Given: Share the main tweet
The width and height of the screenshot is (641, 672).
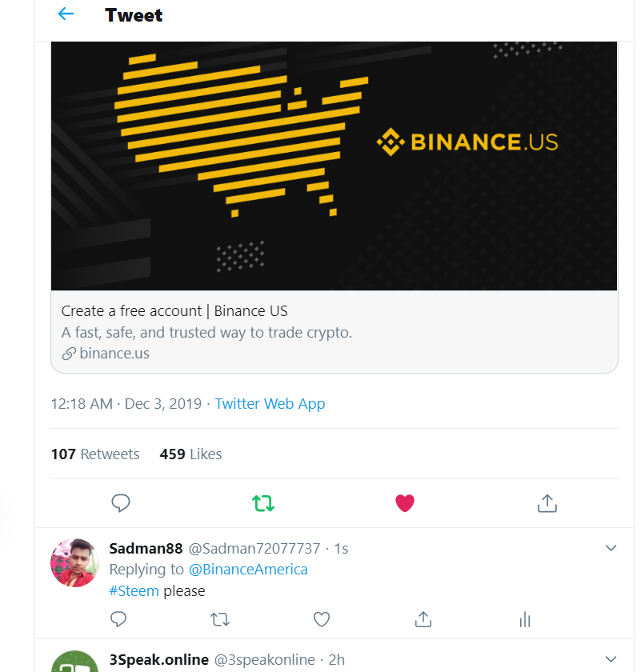Looking at the screenshot, I should click(x=547, y=503).
